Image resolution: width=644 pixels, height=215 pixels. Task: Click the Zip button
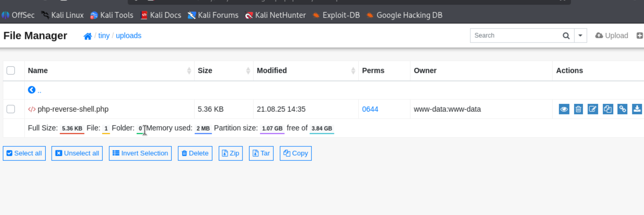click(x=231, y=153)
